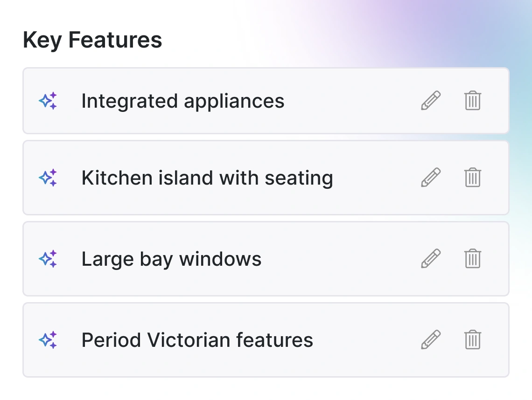The width and height of the screenshot is (532, 400).
Task: Click the trash icon for Period Victorian features
Action: pyautogui.click(x=473, y=339)
